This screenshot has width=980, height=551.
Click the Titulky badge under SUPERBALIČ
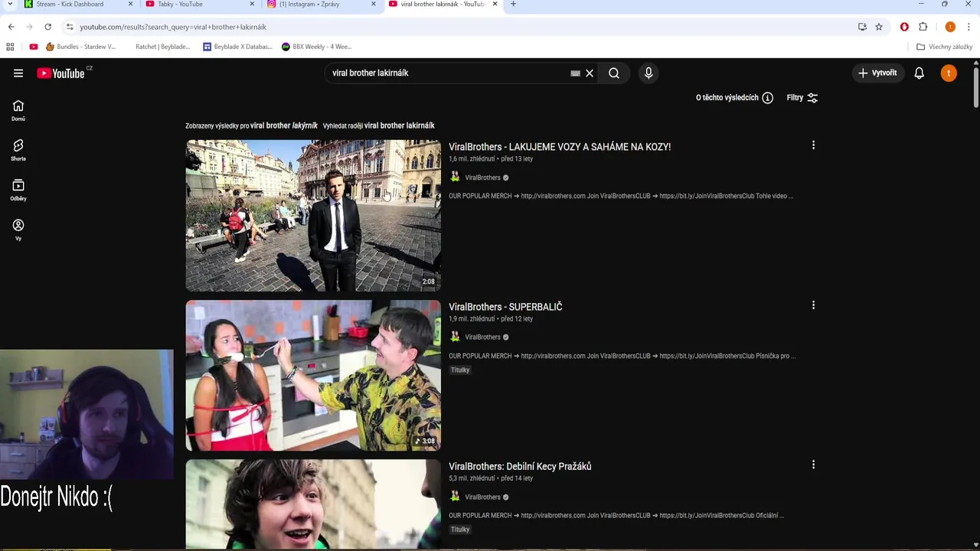[x=460, y=370]
